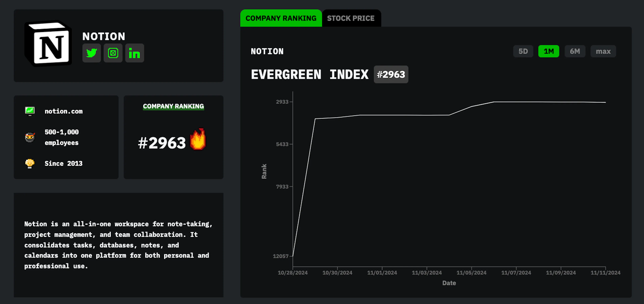Viewport: 644px width, 304px height.
Task: Click the NOTION title above the chart
Action: coord(267,51)
